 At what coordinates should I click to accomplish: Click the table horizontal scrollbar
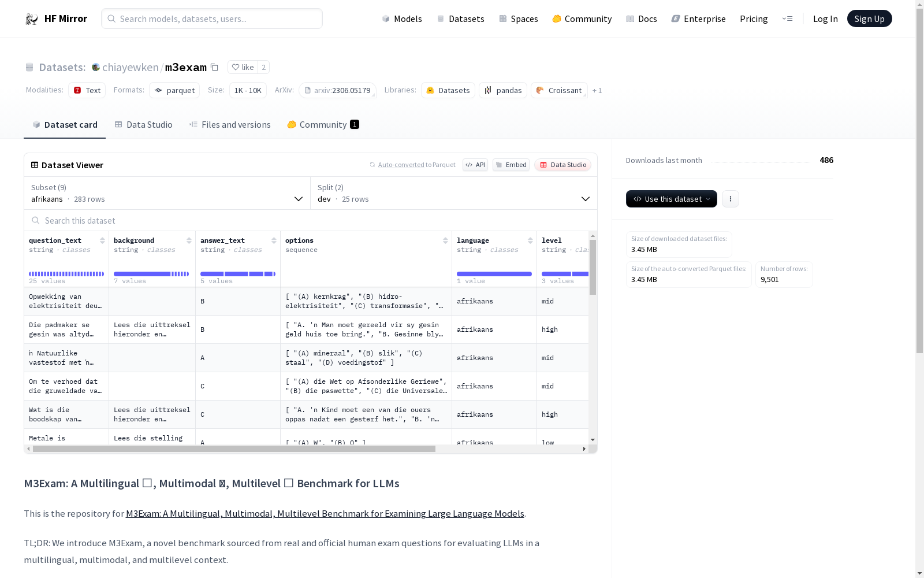click(x=234, y=449)
